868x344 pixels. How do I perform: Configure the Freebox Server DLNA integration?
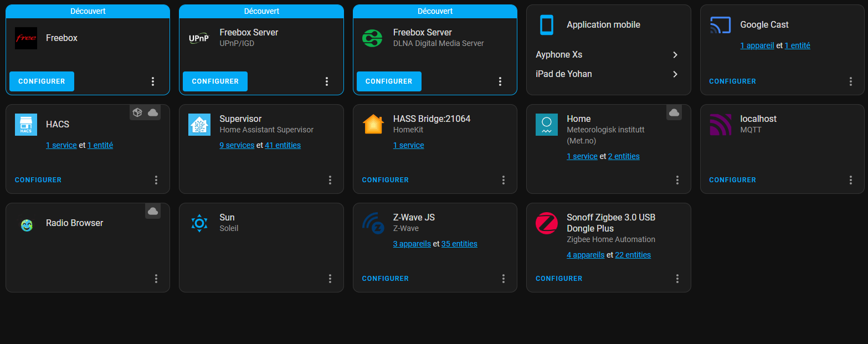tap(389, 81)
